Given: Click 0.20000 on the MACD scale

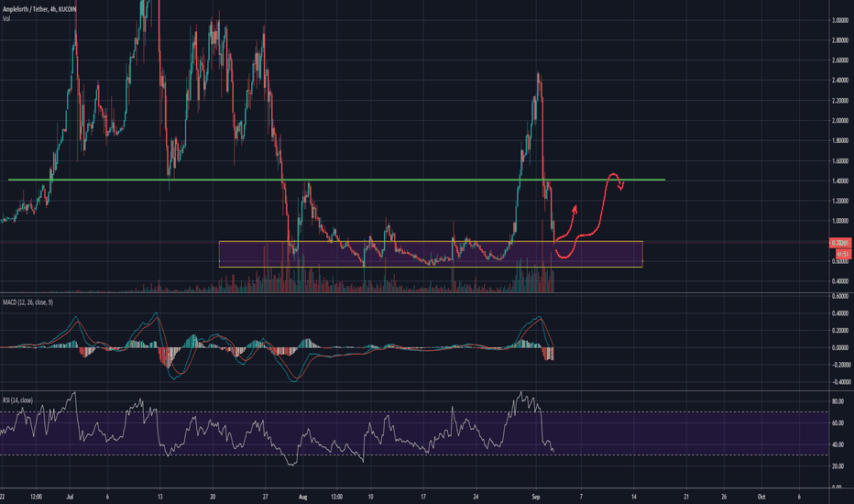Looking at the screenshot, I should pos(840,330).
